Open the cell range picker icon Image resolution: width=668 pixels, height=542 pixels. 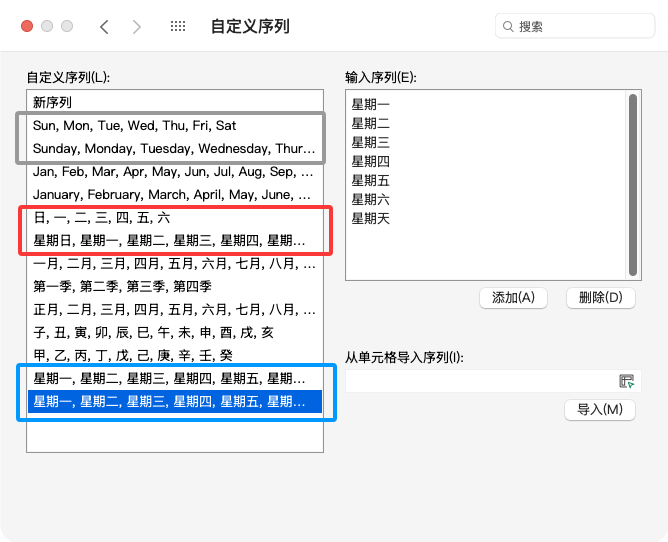click(626, 381)
